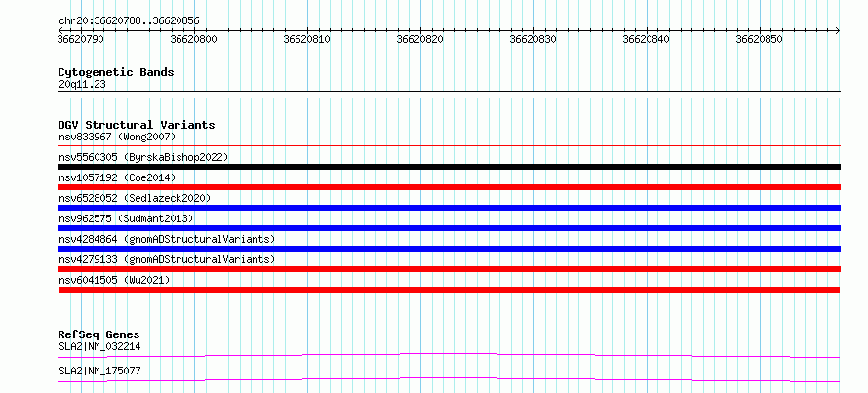Click the red nsv6041505 Wu2021 bar
The height and width of the screenshot is (393, 868).
[449, 290]
